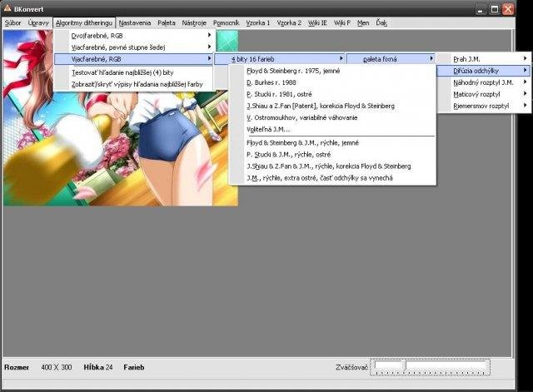Choose J.M., rýchle, extra ostré option
The height and width of the screenshot is (392, 533).
332,178
